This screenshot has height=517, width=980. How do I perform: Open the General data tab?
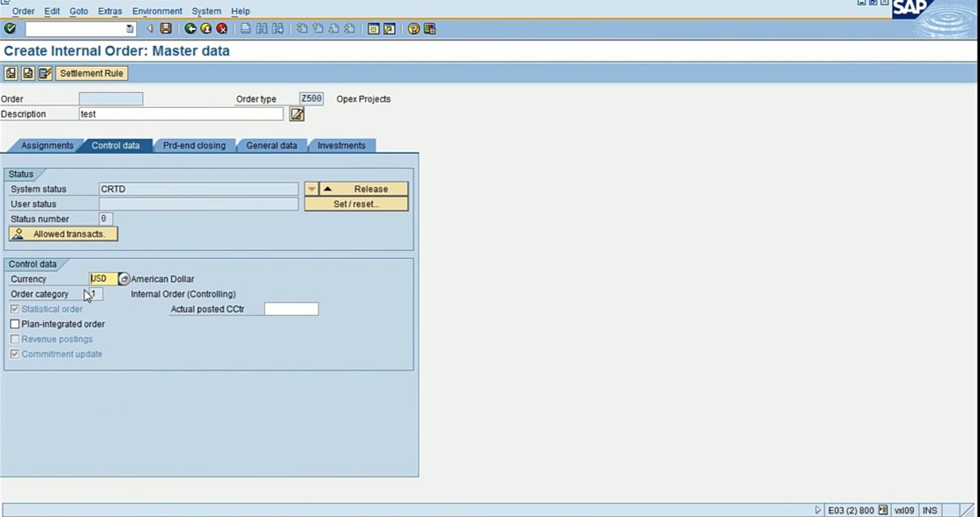(x=271, y=145)
